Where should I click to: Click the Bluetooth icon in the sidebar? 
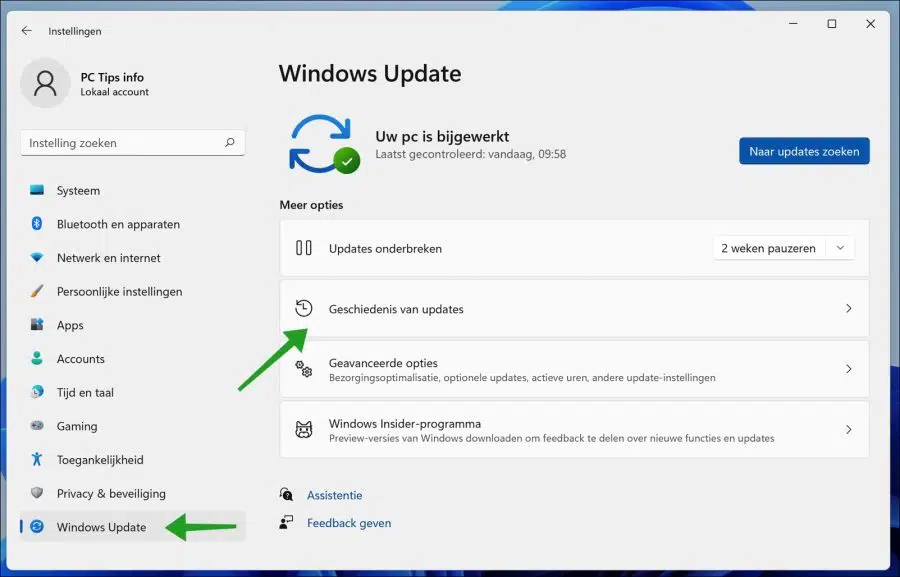click(37, 224)
